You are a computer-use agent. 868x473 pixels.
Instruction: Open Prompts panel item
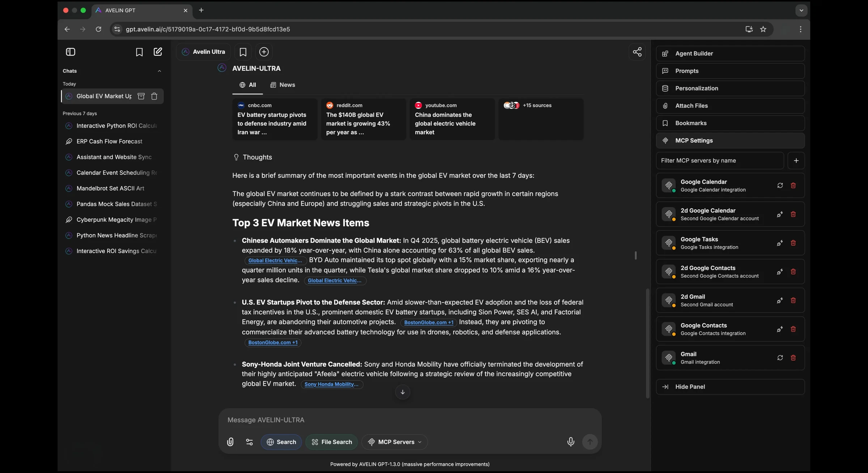click(730, 71)
